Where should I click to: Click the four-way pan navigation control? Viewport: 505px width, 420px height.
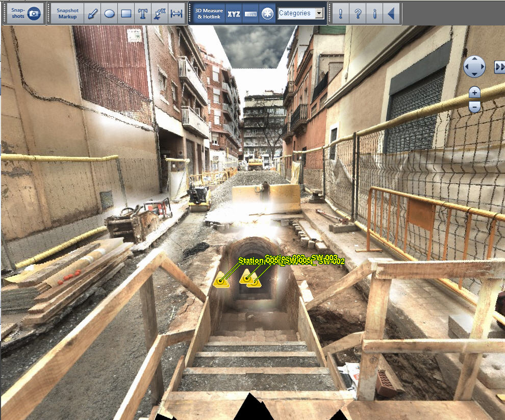pos(474,67)
